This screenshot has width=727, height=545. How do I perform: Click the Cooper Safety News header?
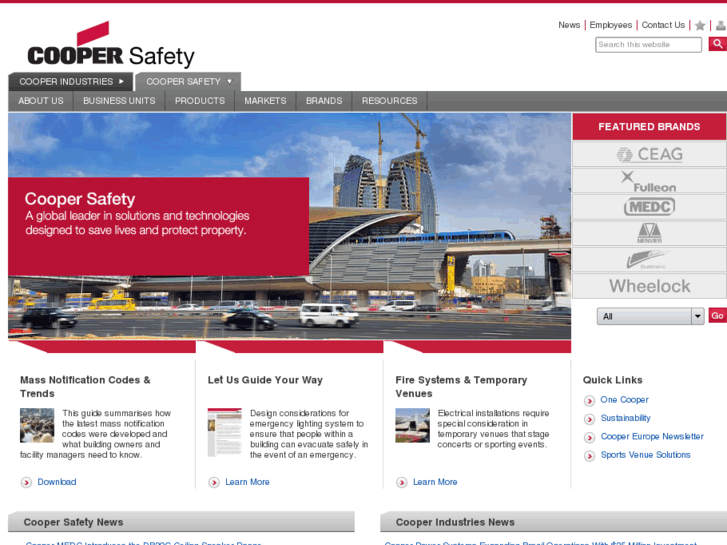coord(181,522)
